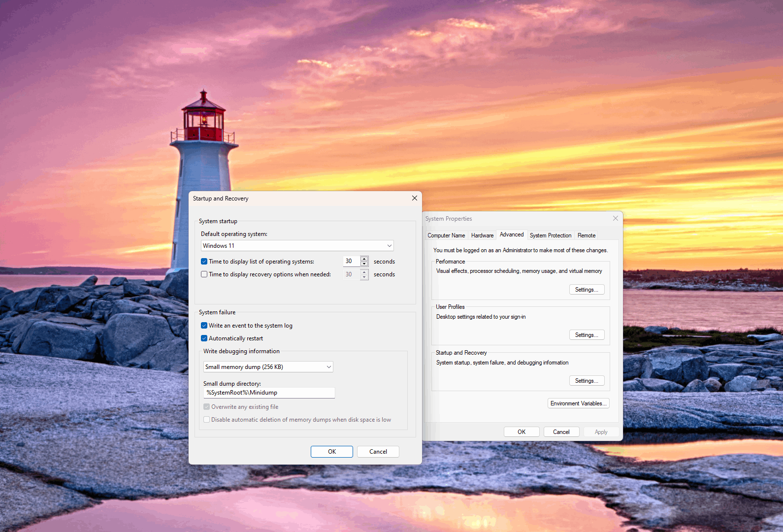Click the 'Small dump directory:' label

pyautogui.click(x=232, y=384)
